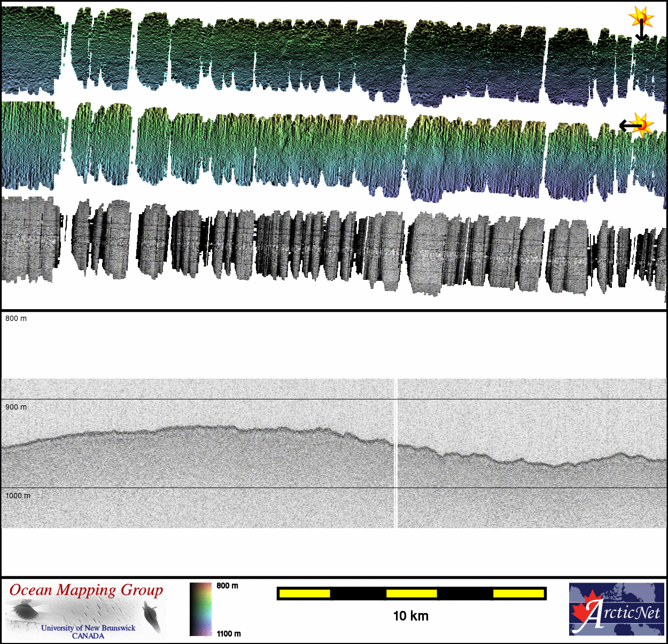Click the rightmost yellow segment of the scale bar
The height and width of the screenshot is (644, 668).
click(x=518, y=593)
